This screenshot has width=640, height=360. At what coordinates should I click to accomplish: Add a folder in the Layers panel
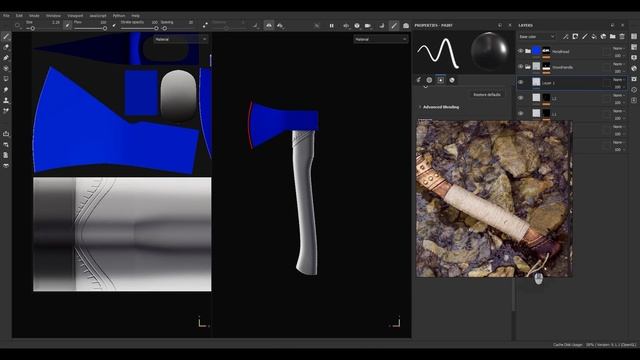coord(613,37)
